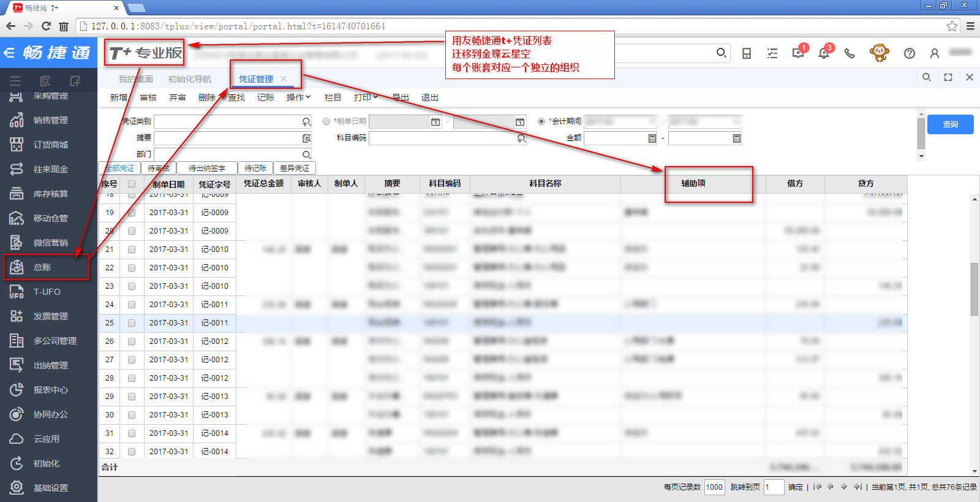This screenshot has height=502, width=980.
Task: Open the help question mark icon
Action: (x=910, y=53)
